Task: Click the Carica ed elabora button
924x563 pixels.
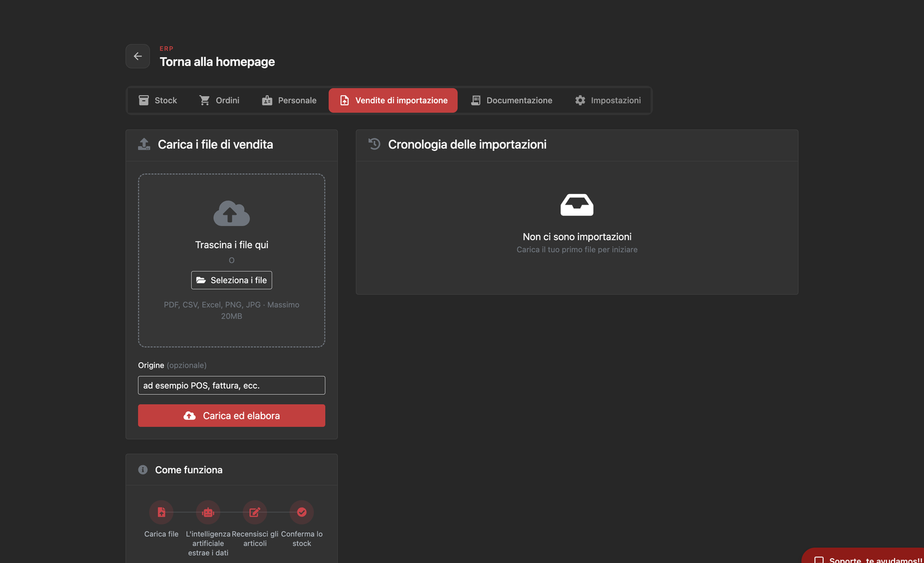Action: coord(232,416)
